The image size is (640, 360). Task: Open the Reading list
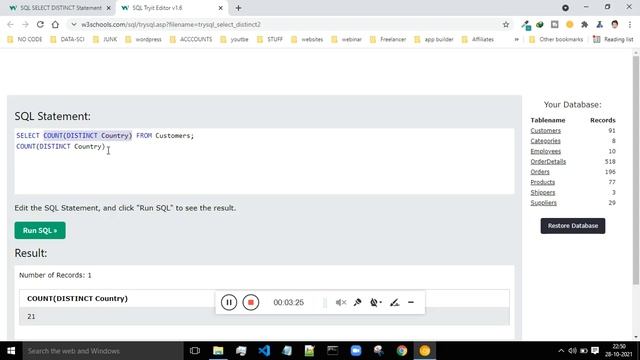tap(613, 40)
